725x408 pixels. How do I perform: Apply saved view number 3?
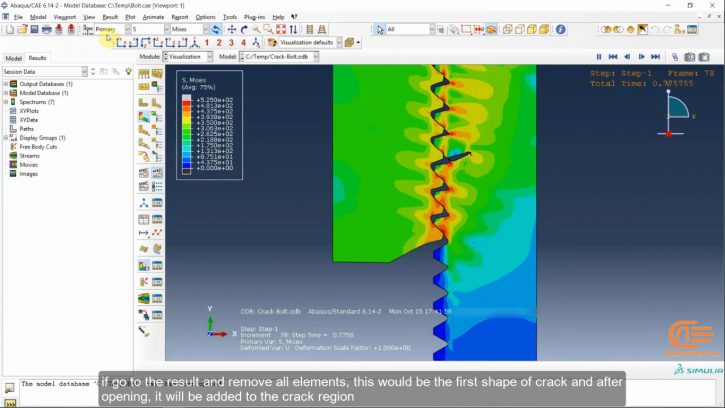coord(231,43)
